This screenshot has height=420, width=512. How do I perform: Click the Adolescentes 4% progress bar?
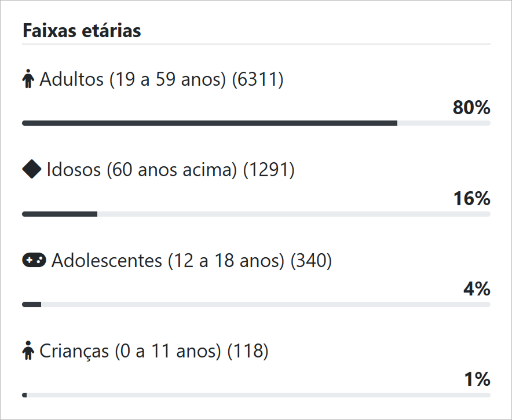[256, 305]
